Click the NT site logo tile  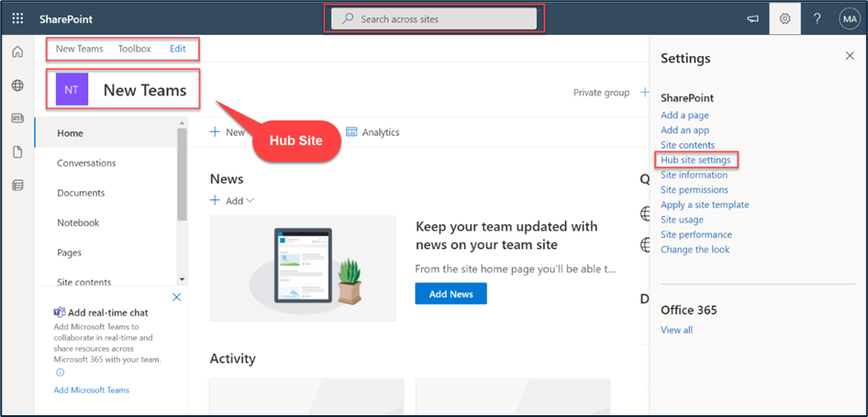click(72, 89)
